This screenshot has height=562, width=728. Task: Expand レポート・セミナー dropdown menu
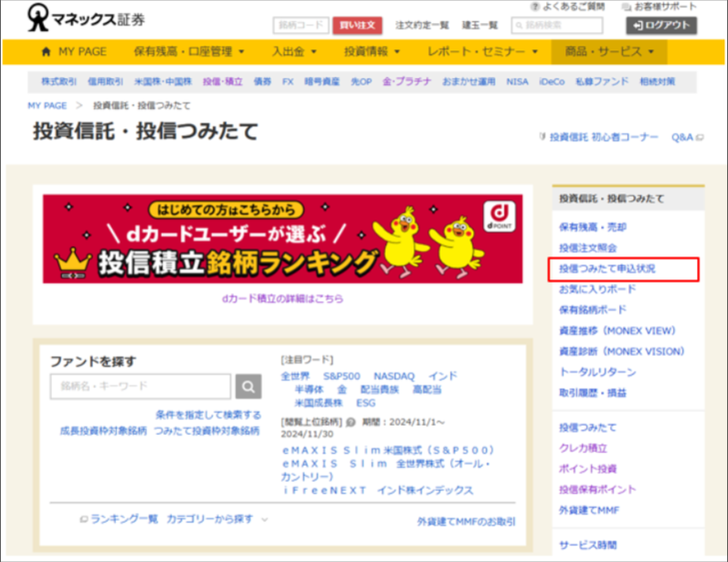click(482, 51)
